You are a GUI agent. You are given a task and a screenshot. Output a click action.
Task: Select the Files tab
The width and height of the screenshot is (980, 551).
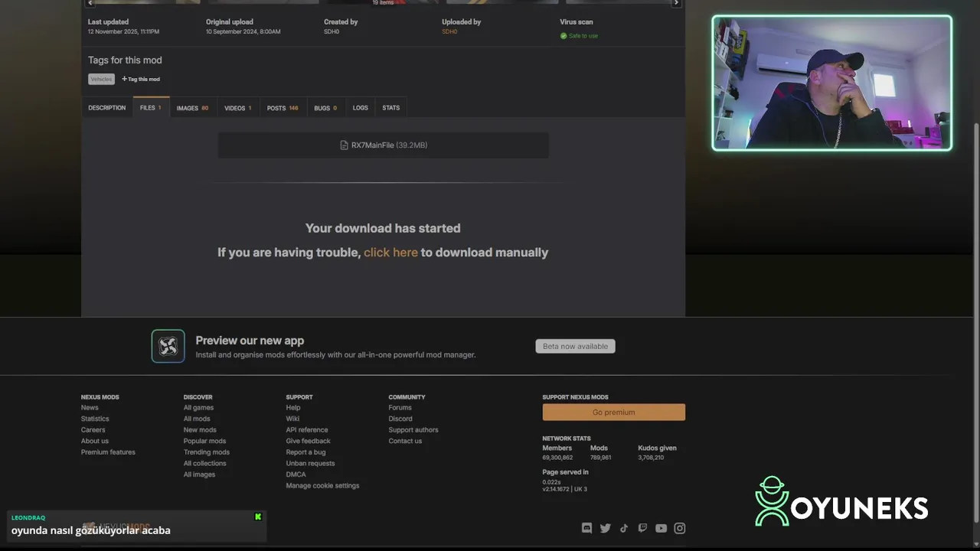point(151,108)
